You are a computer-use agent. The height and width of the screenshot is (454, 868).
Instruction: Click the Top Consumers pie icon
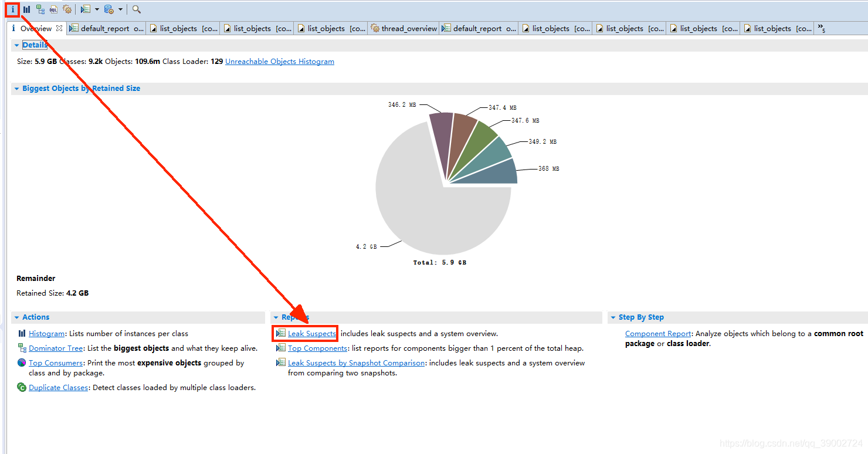(22, 362)
